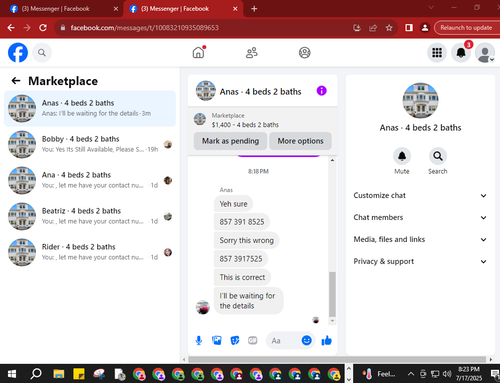500x383 pixels.
Task: Click the message '857 3917525'
Action: [x=241, y=259]
